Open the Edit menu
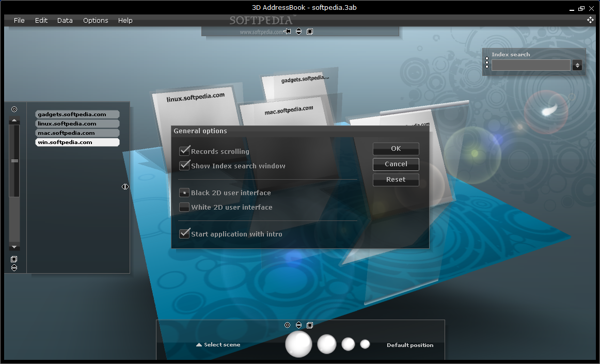 tap(41, 20)
